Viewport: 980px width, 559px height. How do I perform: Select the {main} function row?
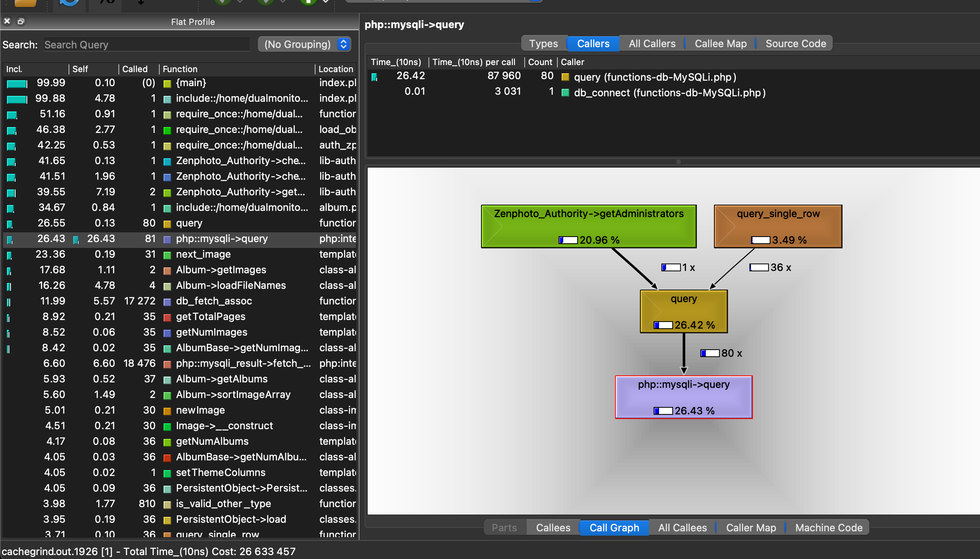click(x=191, y=83)
